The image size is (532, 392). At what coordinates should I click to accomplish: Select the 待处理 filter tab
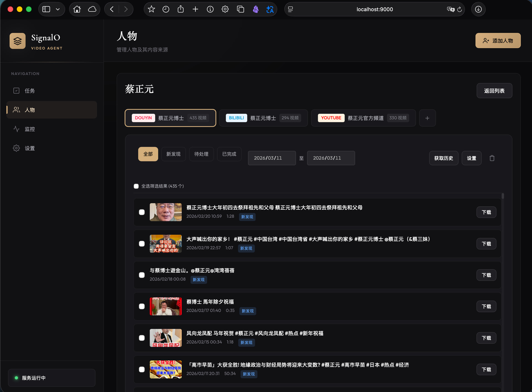pyautogui.click(x=201, y=154)
